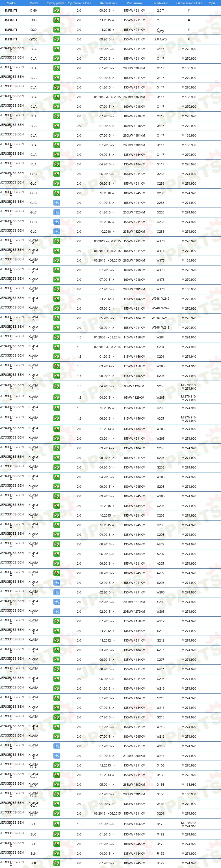Click Hy icon in Klasa C 205kW W205 hybrid row
Viewport: 221px width, 868px height.
(x=57, y=612)
